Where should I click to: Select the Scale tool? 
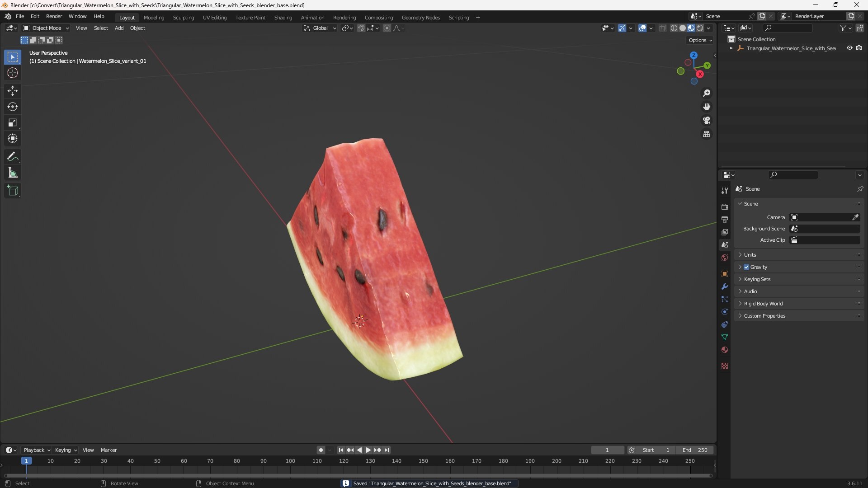click(x=13, y=122)
